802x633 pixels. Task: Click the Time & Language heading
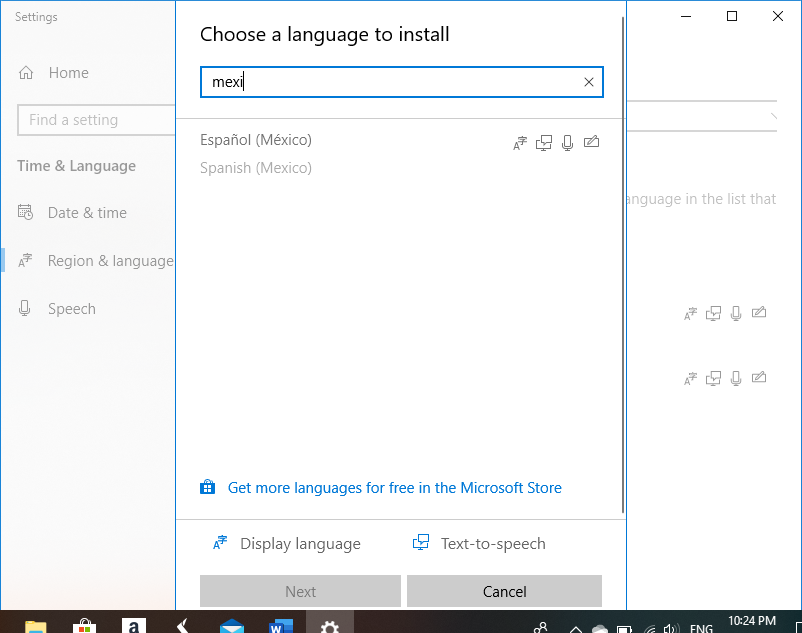76,166
